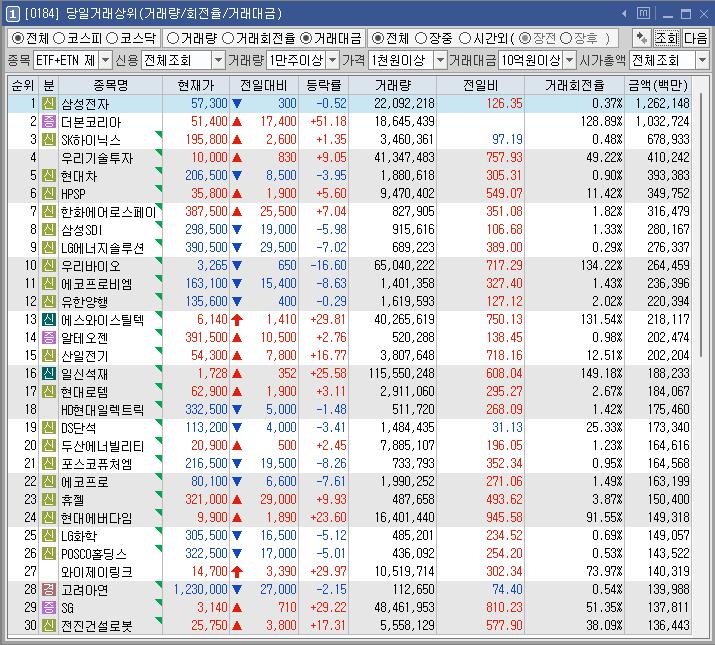
Task: Click the 신 badge icon for 전진건설로봇
Action: [x=49, y=625]
